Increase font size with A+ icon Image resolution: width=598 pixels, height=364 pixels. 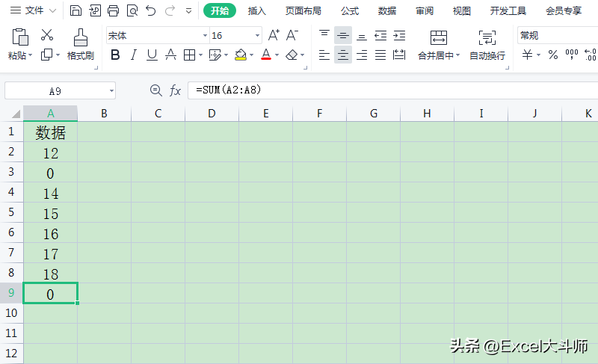pyautogui.click(x=274, y=35)
